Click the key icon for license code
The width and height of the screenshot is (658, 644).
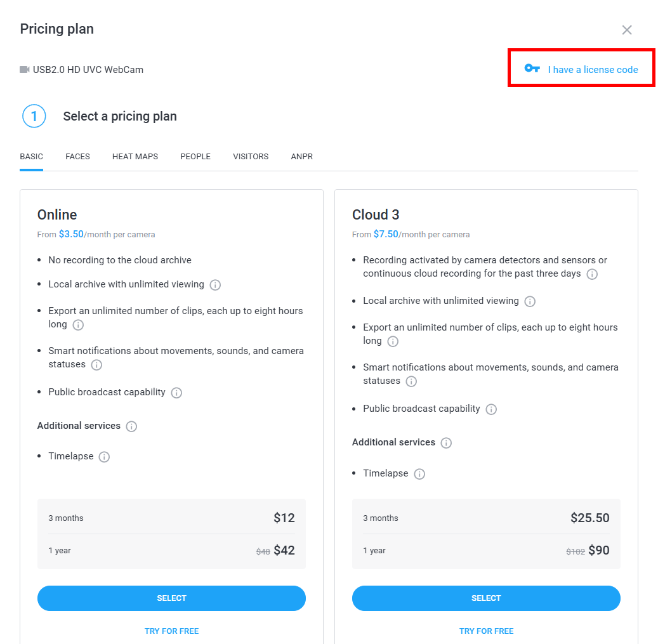532,69
